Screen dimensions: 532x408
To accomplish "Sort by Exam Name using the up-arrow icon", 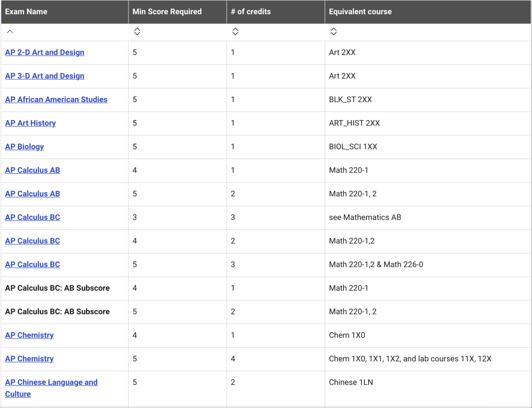I will 10,31.
